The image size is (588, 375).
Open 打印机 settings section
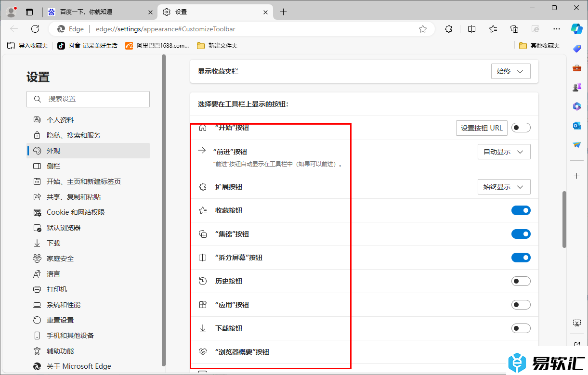point(88,289)
